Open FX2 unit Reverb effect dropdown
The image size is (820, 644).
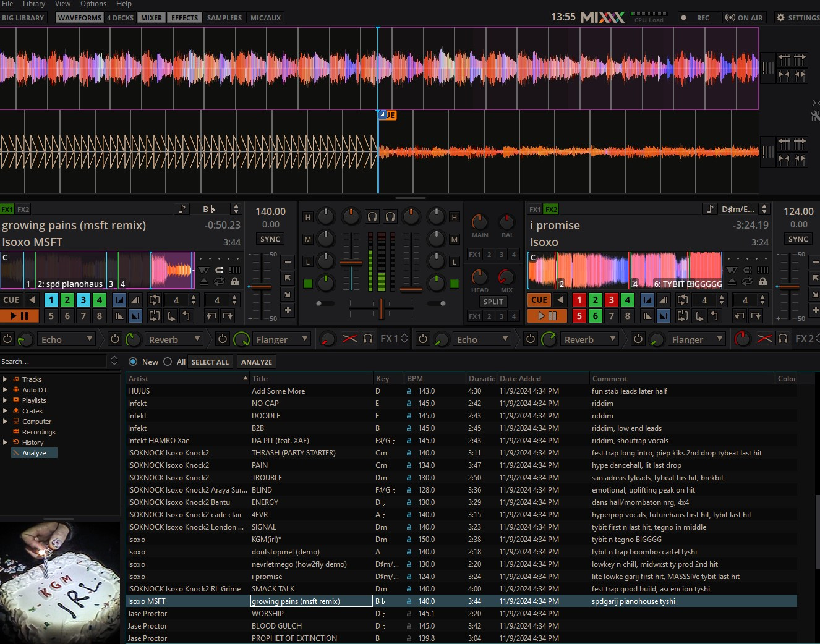(x=590, y=339)
